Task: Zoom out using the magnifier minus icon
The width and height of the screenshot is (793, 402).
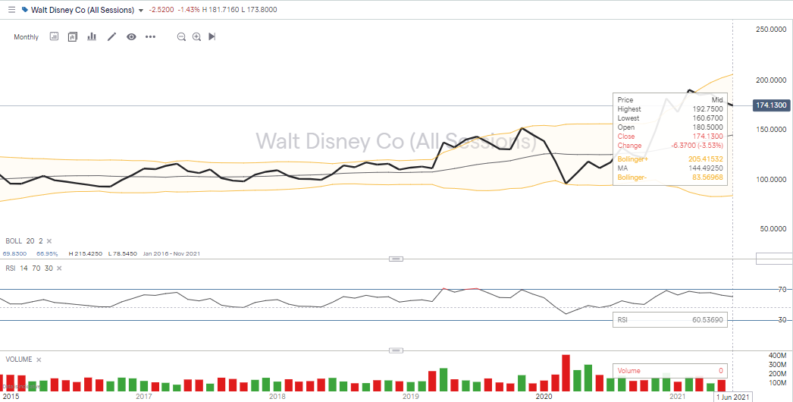Action: [181, 37]
